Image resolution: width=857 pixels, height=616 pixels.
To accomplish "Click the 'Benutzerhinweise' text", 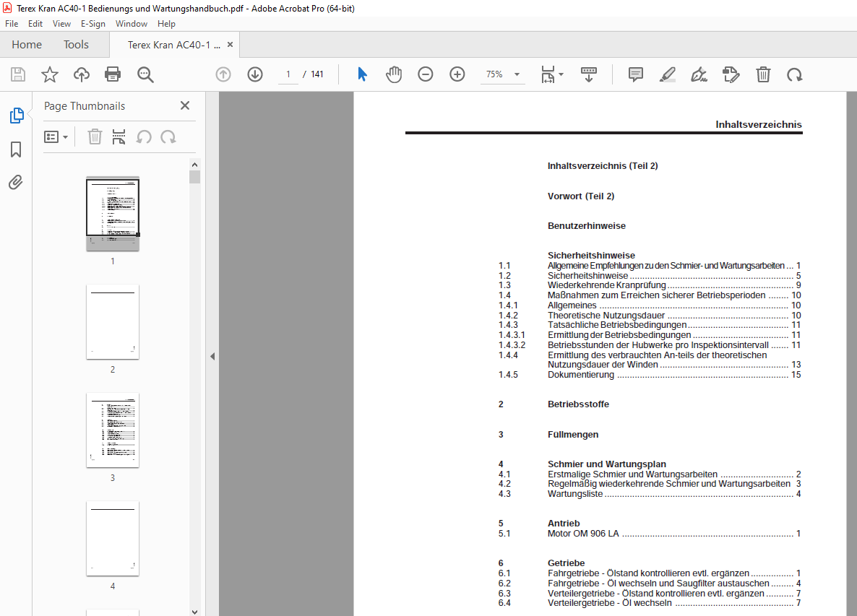I will pyautogui.click(x=587, y=225).
